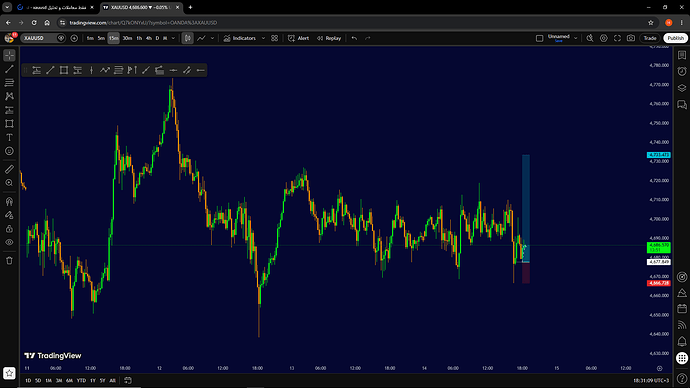Take a chart snapshot with camera icon

tap(631, 38)
